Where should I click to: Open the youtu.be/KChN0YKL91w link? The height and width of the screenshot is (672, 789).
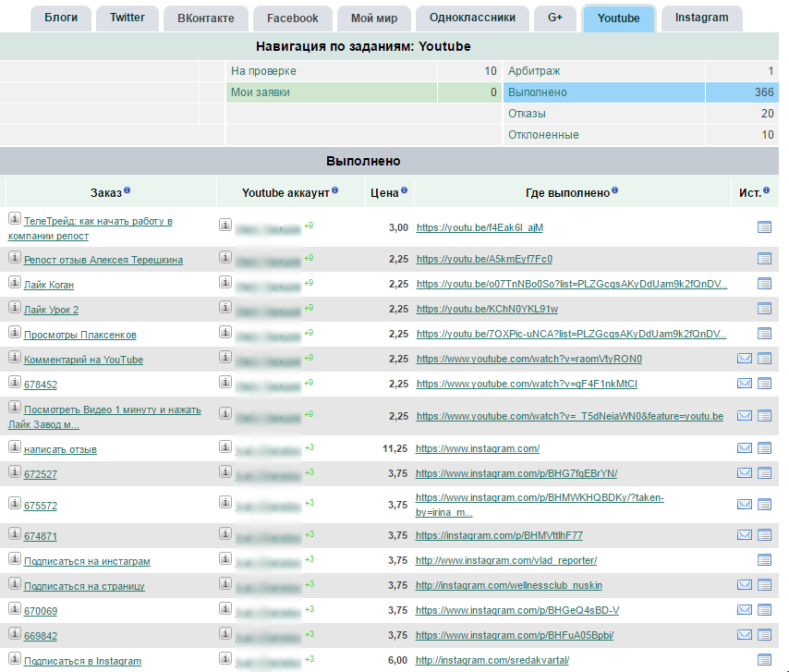coord(487,309)
